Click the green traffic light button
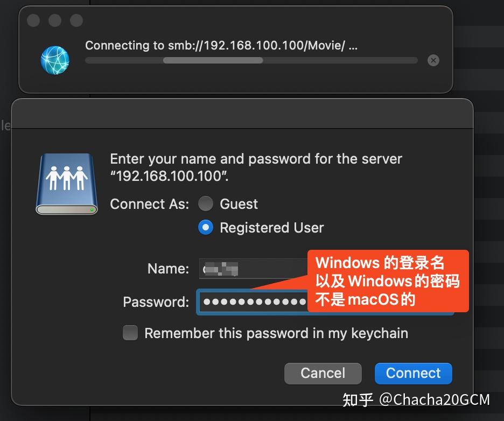This screenshot has width=504, height=421. pos(75,20)
